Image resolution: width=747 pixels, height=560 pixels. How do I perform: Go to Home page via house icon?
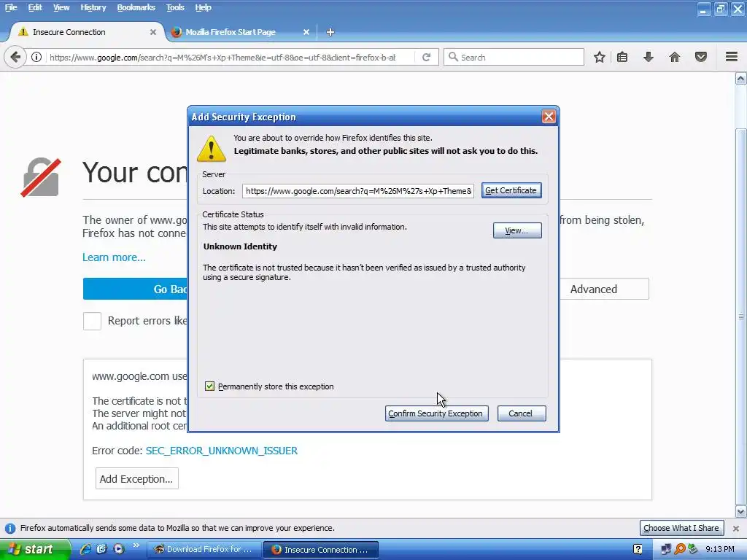coord(675,57)
